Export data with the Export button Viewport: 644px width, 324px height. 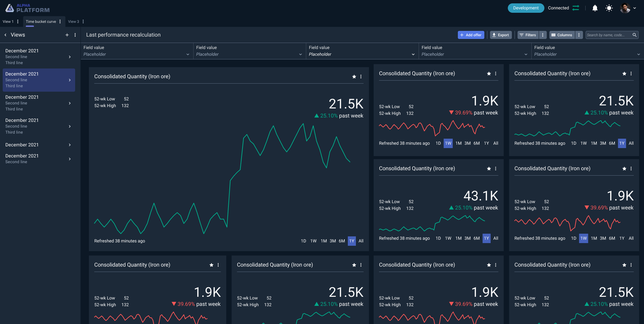(501, 35)
